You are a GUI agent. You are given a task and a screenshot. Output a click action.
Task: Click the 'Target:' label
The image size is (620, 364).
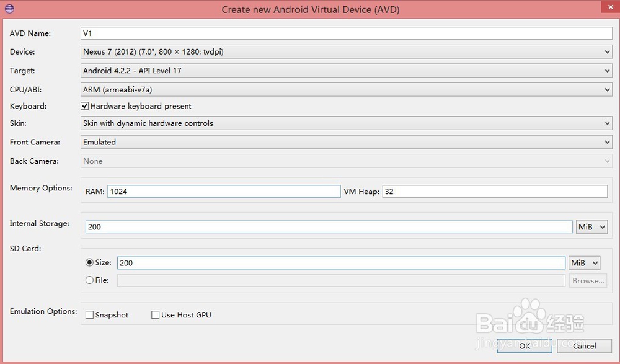pyautogui.click(x=22, y=71)
